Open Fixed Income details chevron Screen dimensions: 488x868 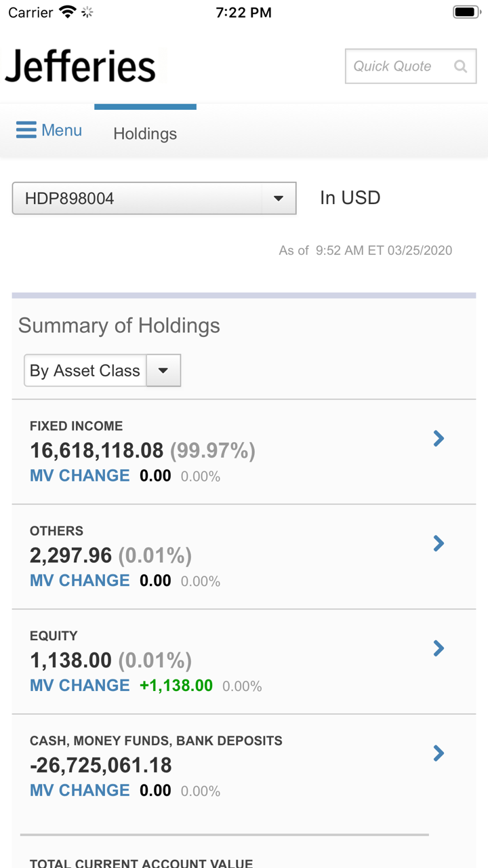[439, 439]
